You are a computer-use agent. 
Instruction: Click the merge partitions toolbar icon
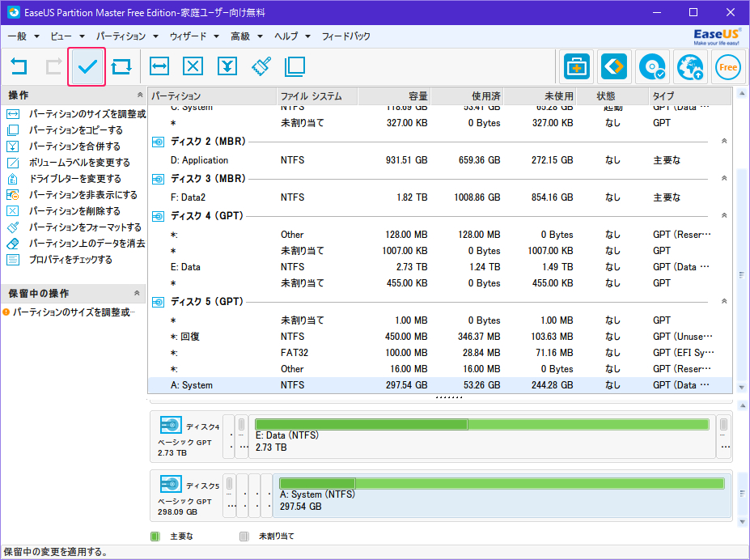(227, 66)
